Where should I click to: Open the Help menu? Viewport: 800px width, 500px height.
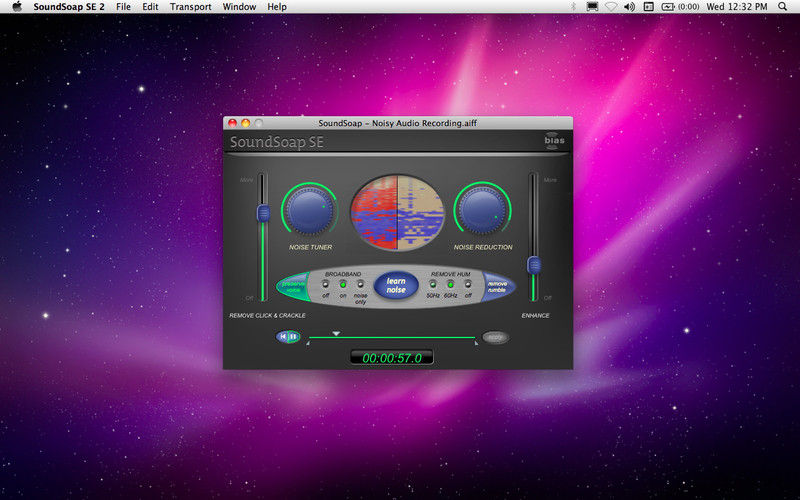pos(277,7)
